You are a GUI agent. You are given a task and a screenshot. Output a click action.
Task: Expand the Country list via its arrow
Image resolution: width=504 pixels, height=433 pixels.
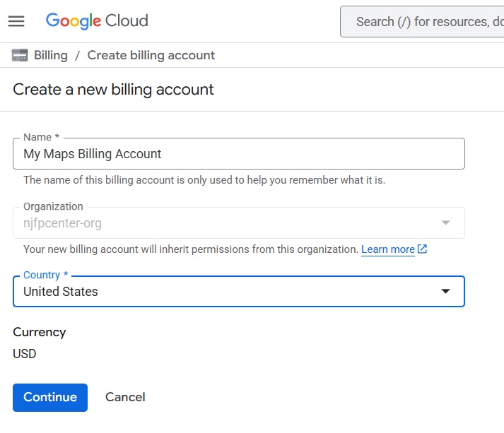pyautogui.click(x=445, y=292)
